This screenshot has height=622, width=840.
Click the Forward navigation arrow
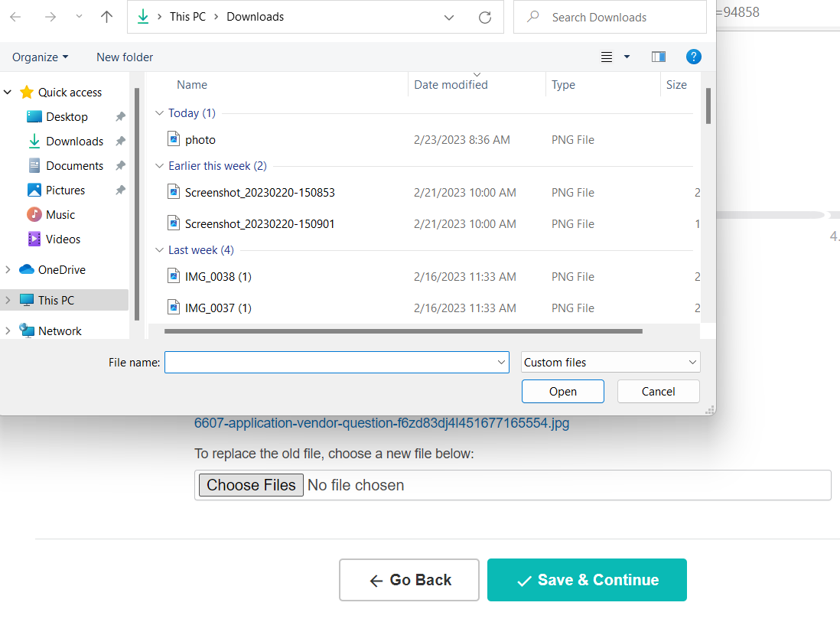tap(50, 17)
